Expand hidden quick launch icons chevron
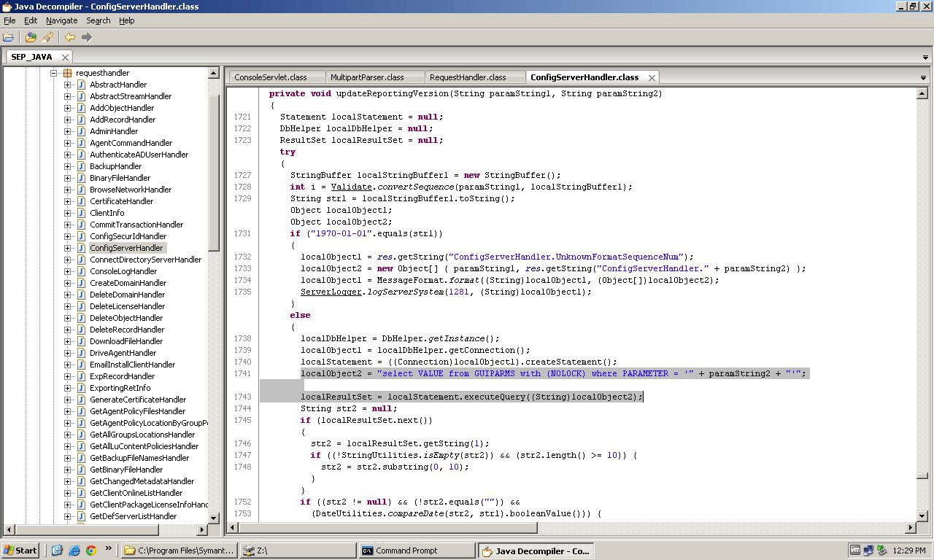This screenshot has width=934, height=560. point(109,548)
